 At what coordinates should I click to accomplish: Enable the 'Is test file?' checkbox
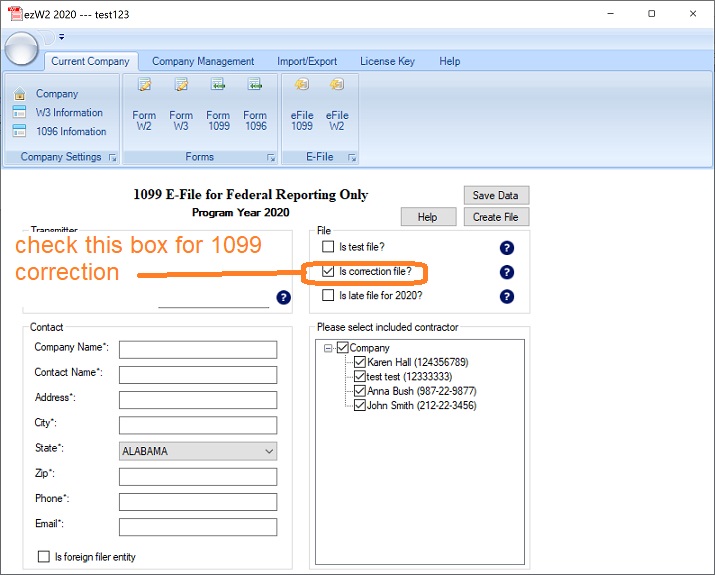pos(328,247)
